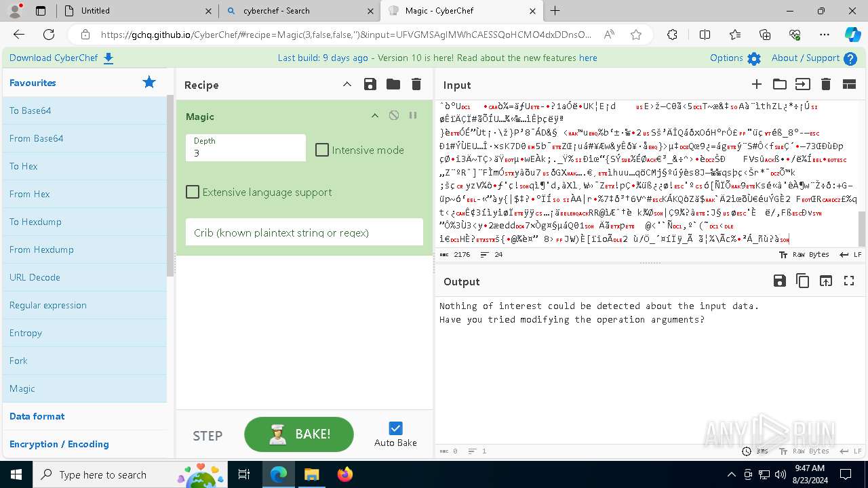The image size is (868, 488).
Task: Select From Hexdump operation
Action: [x=85, y=249]
